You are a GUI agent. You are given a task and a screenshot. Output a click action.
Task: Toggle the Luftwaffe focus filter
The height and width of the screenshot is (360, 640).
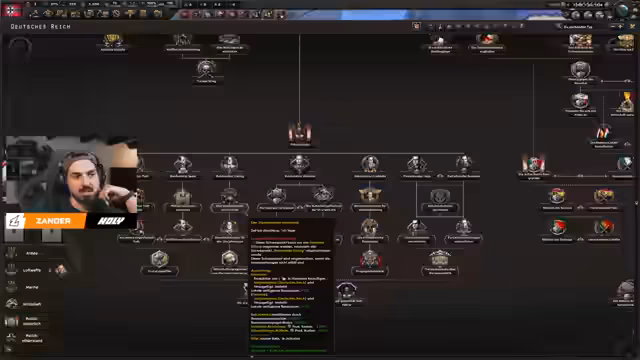(24, 270)
